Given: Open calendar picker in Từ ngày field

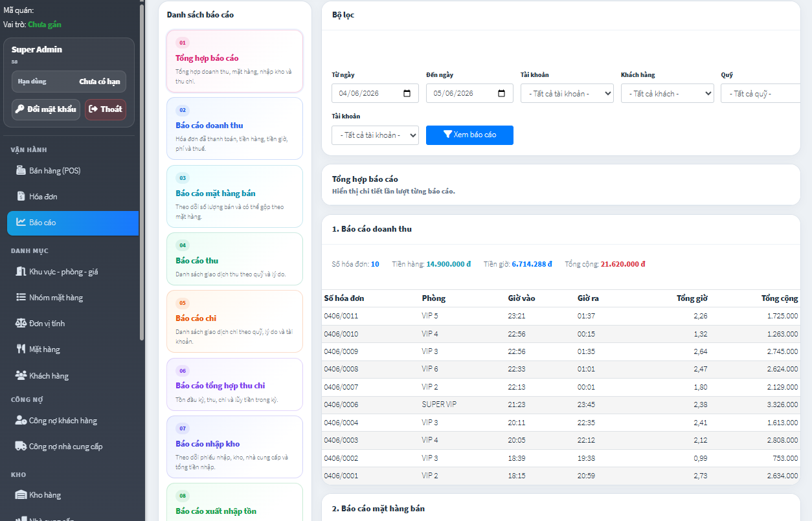Looking at the screenshot, I should click(x=407, y=93).
